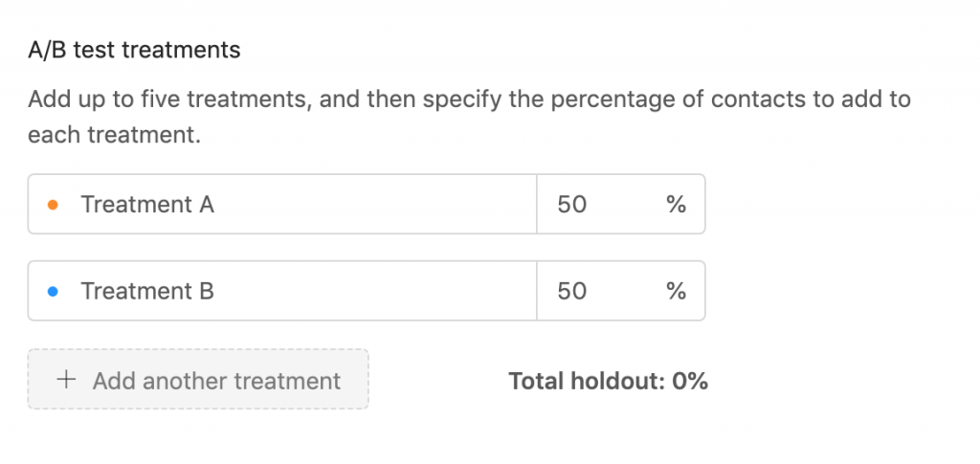Click the percent symbol in Treatment B row

click(x=677, y=291)
